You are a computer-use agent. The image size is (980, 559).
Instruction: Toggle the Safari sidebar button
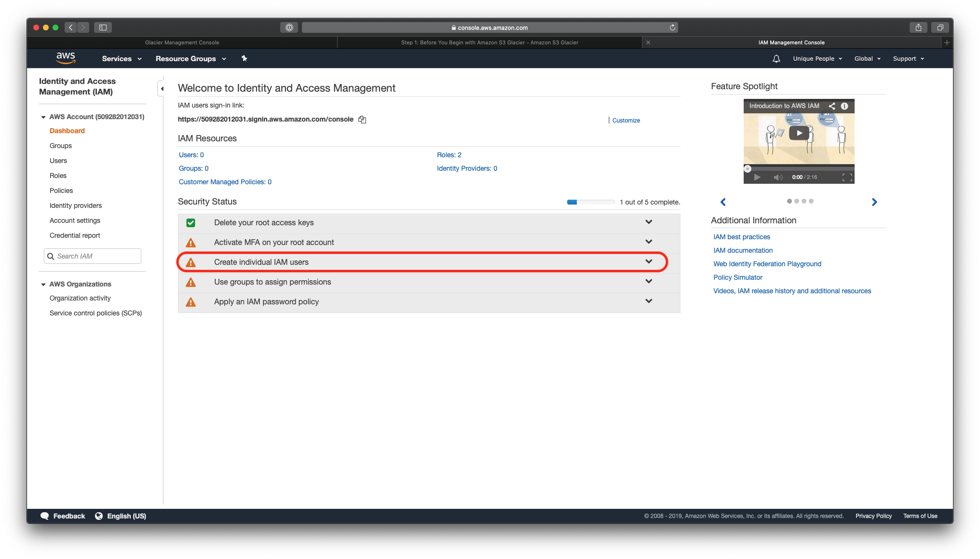click(103, 27)
